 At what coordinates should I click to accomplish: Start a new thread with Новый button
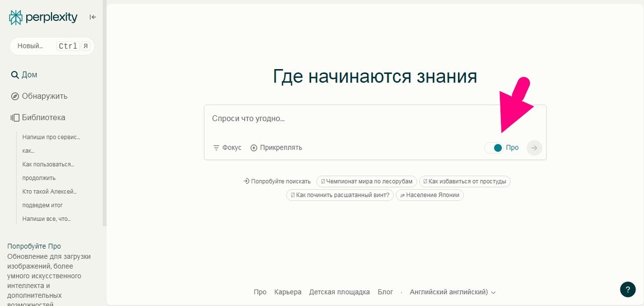52,46
